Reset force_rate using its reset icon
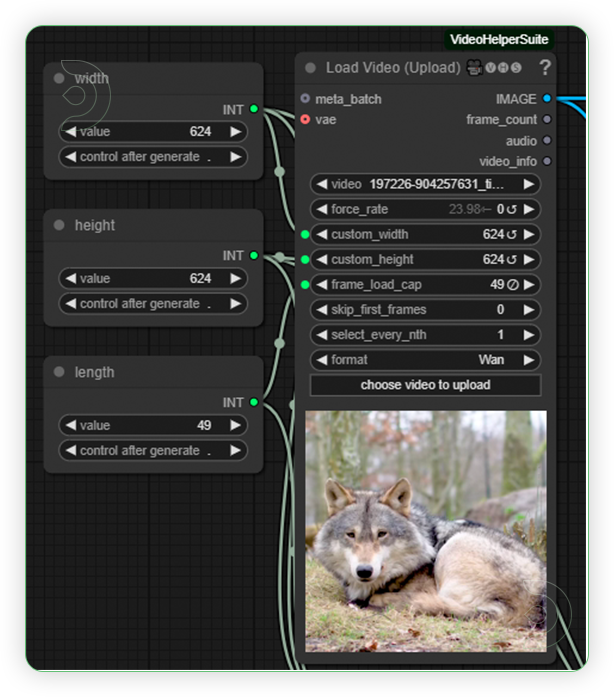Screen dimensions: 614x697 (512, 209)
